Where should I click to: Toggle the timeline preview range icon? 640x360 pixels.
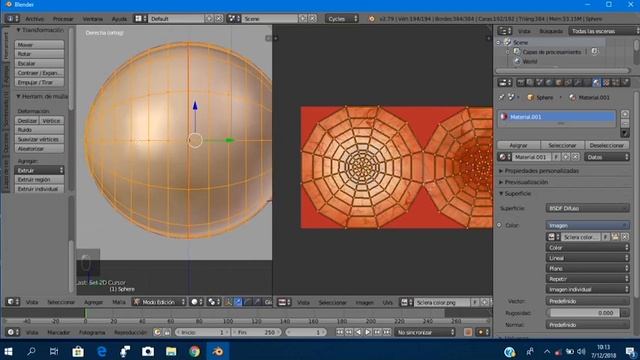[x=157, y=332]
